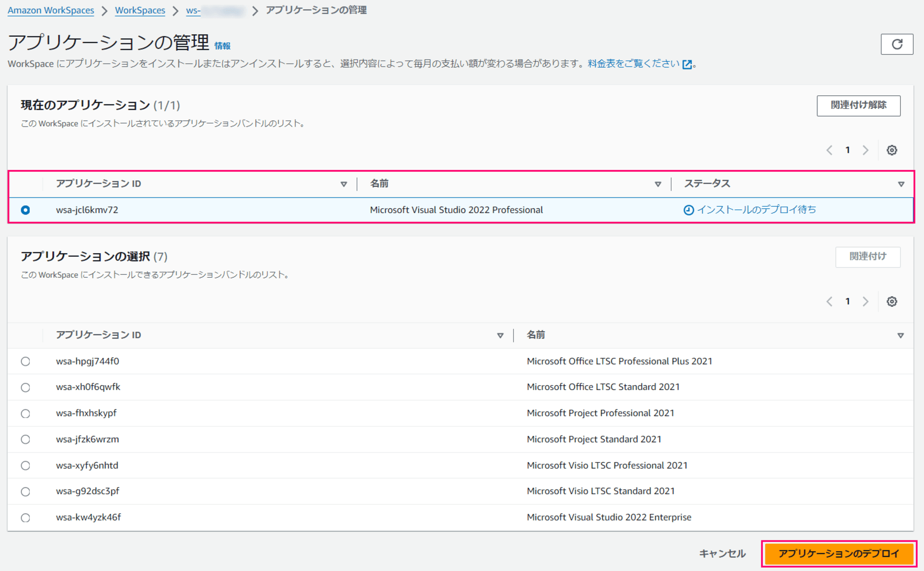Click the wsa-jcl6kmv72 ID text

tap(87, 210)
